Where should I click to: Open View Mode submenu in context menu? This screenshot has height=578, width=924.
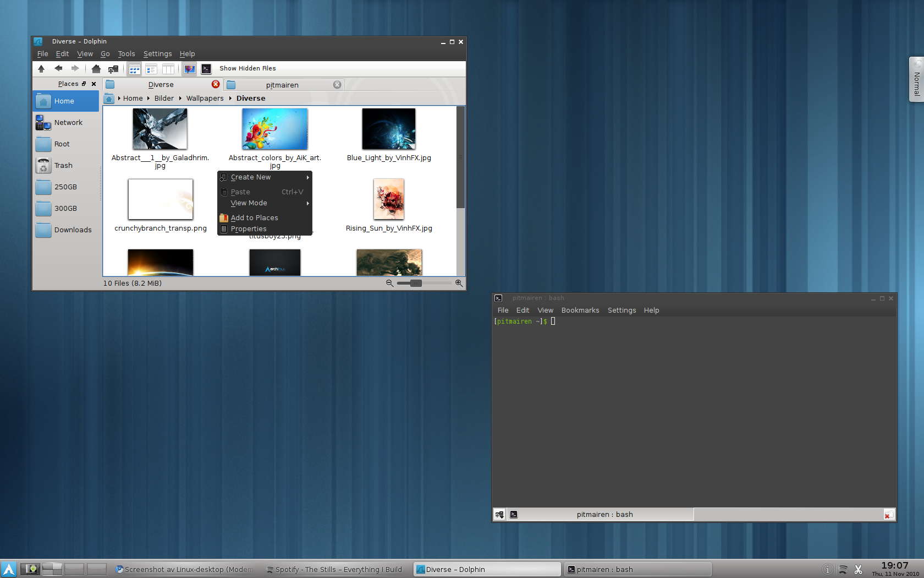[265, 203]
